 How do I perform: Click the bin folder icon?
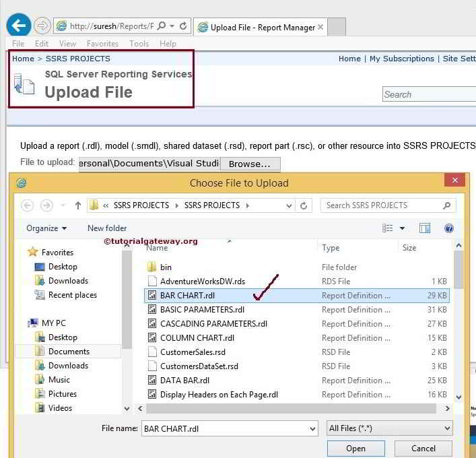pyautogui.click(x=151, y=267)
